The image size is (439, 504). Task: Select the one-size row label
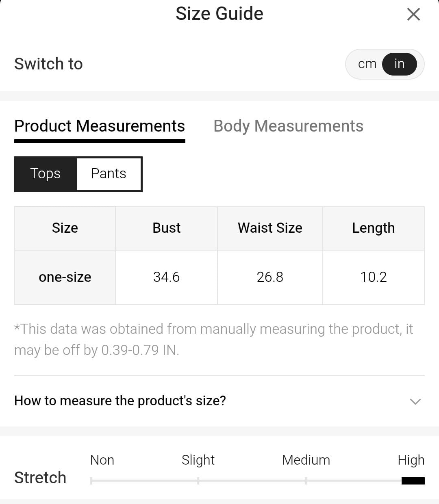point(65,277)
